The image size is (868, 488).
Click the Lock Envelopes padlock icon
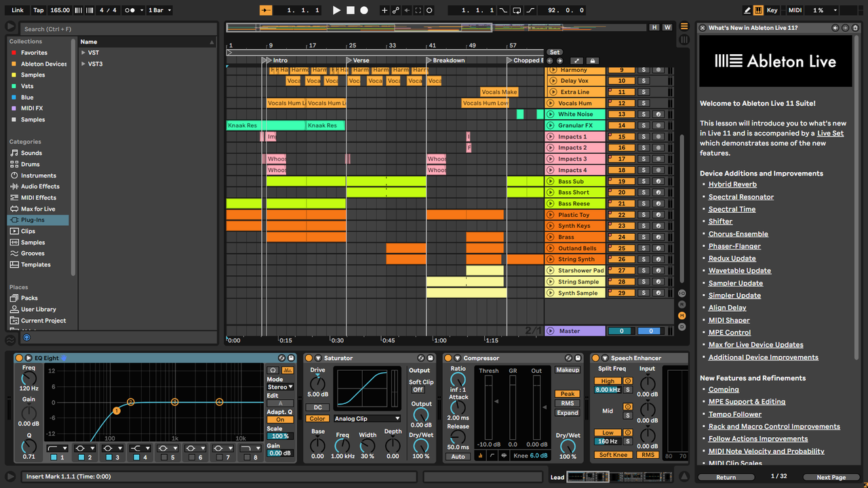coord(593,61)
